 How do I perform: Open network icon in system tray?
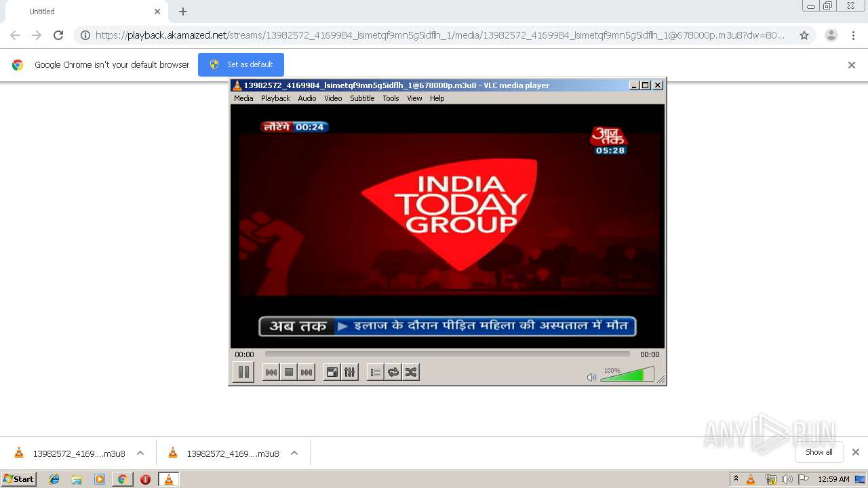pyautogui.click(x=770, y=479)
